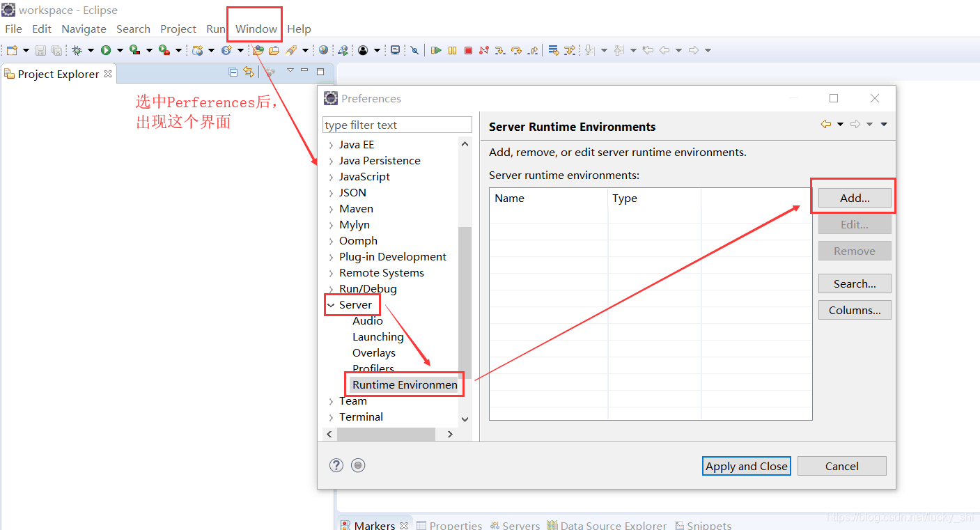Image resolution: width=980 pixels, height=530 pixels.
Task: Click the Save All toolbar icon
Action: [56, 50]
